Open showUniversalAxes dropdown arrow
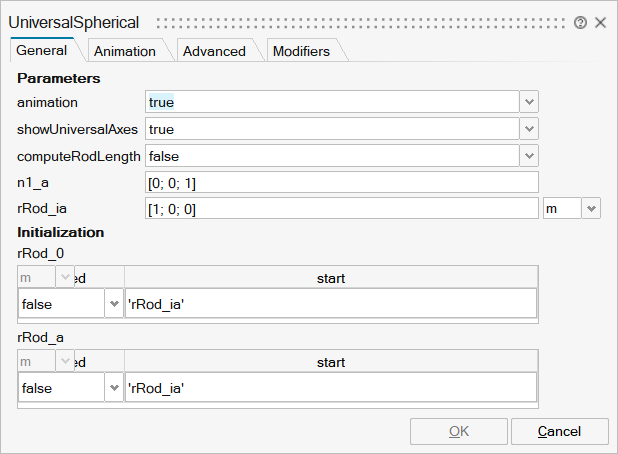 pyautogui.click(x=529, y=129)
